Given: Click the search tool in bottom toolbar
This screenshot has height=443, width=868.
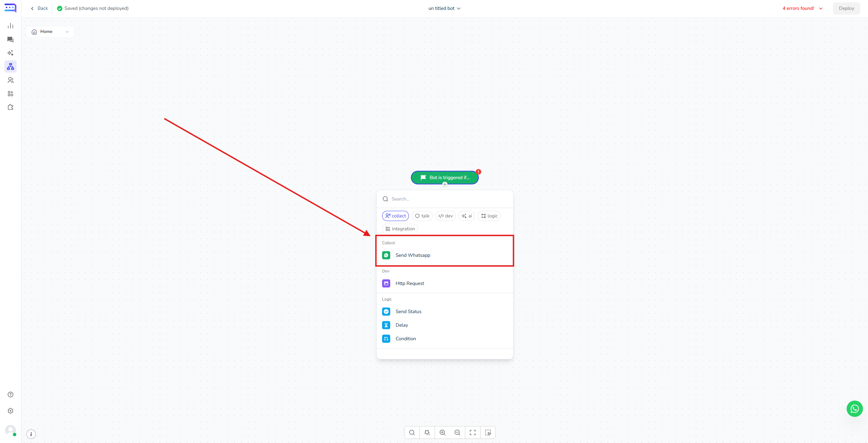Looking at the screenshot, I should [412, 432].
